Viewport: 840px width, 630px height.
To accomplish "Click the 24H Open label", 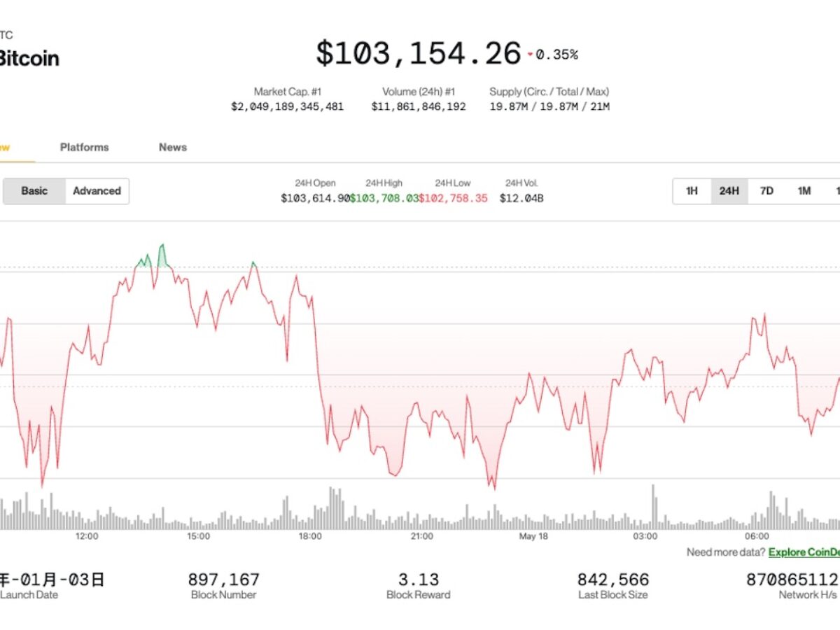I will click(316, 183).
